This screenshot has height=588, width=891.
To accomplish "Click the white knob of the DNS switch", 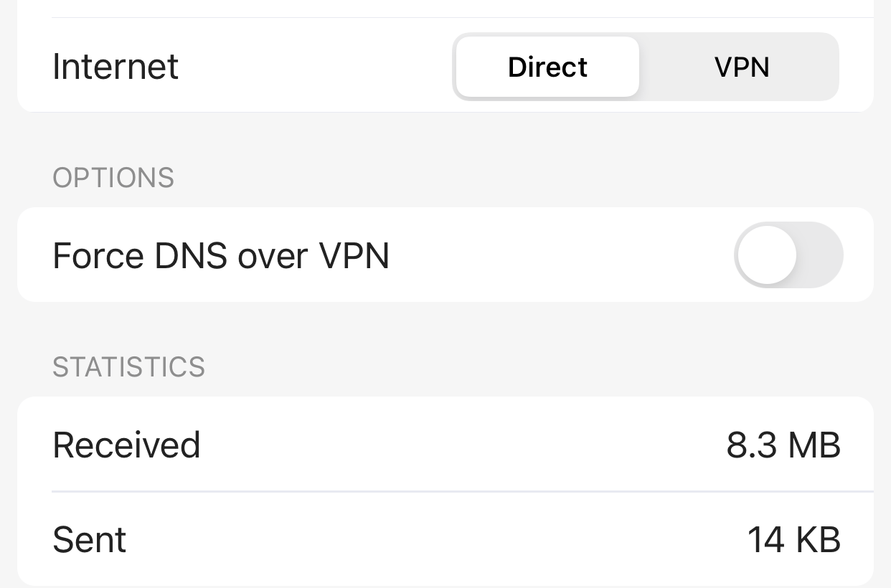I will [x=767, y=255].
